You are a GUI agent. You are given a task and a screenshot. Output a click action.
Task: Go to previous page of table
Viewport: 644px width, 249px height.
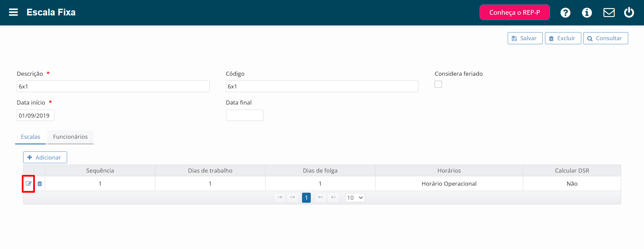click(x=292, y=197)
